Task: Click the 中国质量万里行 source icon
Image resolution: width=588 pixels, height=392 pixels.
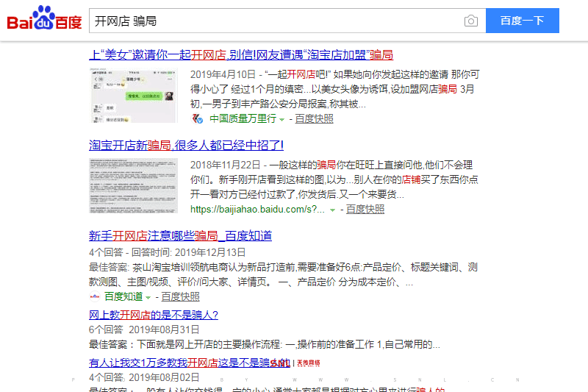Action: pos(197,119)
